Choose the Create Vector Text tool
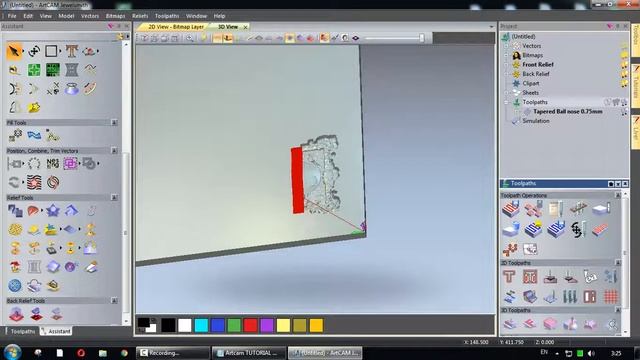Screen dimensions: 640x360 pos(71,51)
